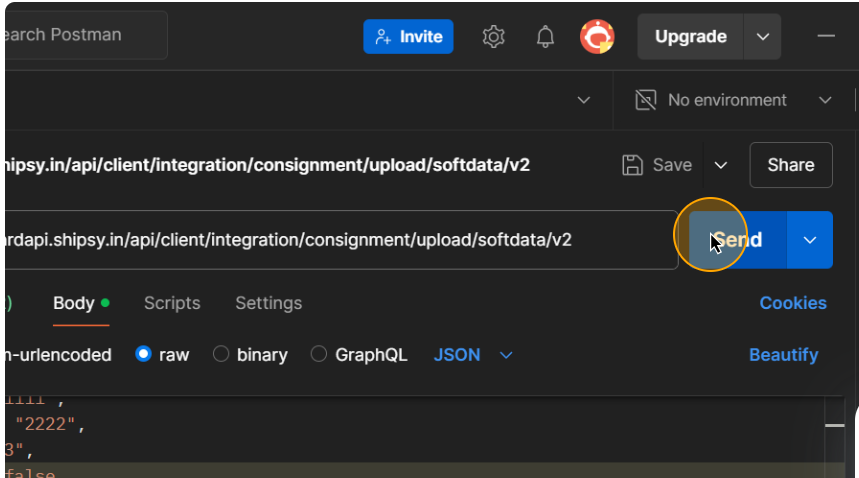Screen dimensions: 859x478
Task: Save the request with the Save button
Action: point(657,165)
